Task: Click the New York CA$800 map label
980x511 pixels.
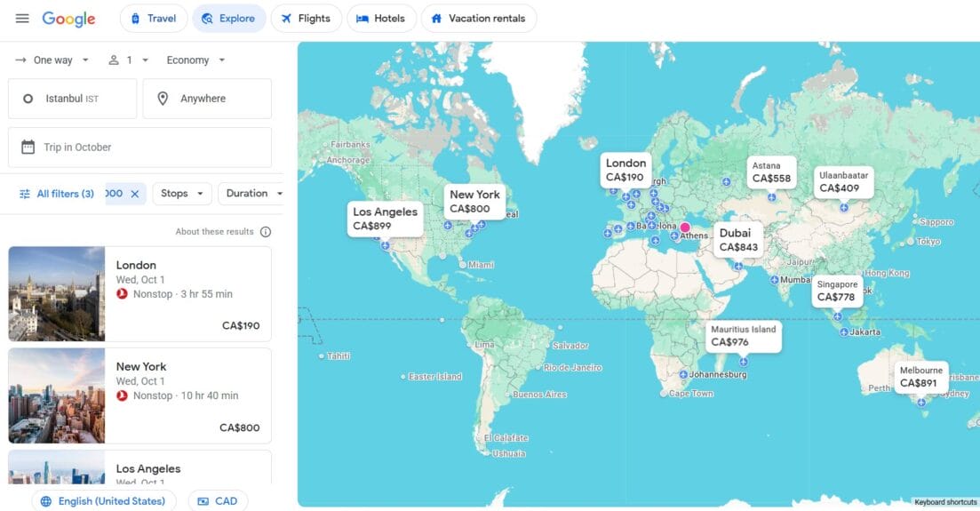Action: click(474, 202)
